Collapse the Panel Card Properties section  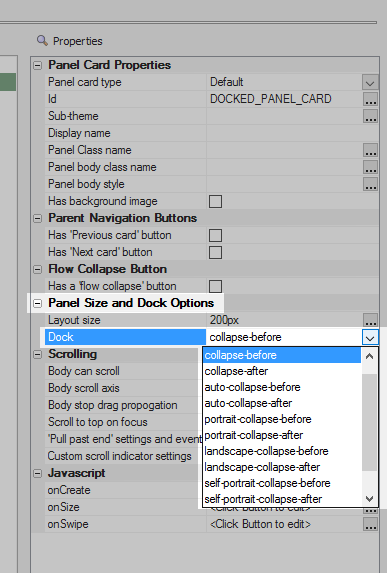coord(37,65)
